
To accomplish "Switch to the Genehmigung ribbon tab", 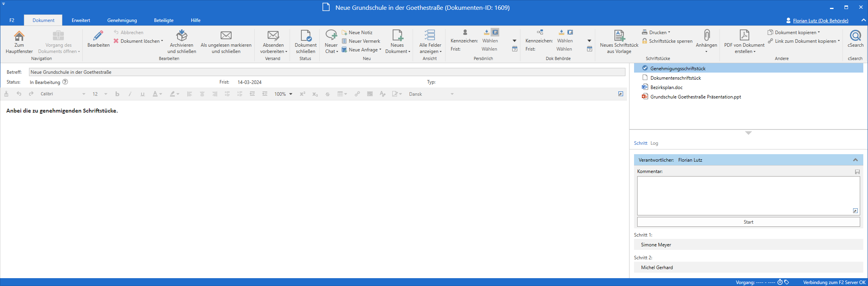I will point(122,20).
